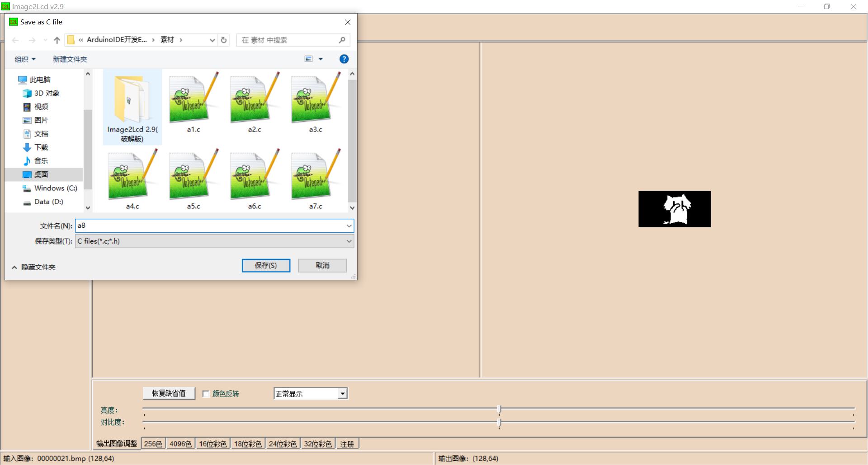Click 素材 in the address breadcrumb

point(167,40)
